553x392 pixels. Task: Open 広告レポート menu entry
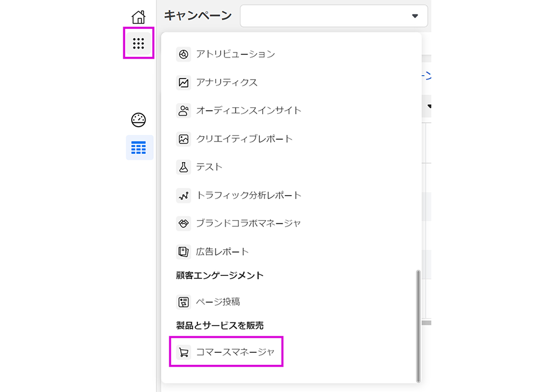222,252
